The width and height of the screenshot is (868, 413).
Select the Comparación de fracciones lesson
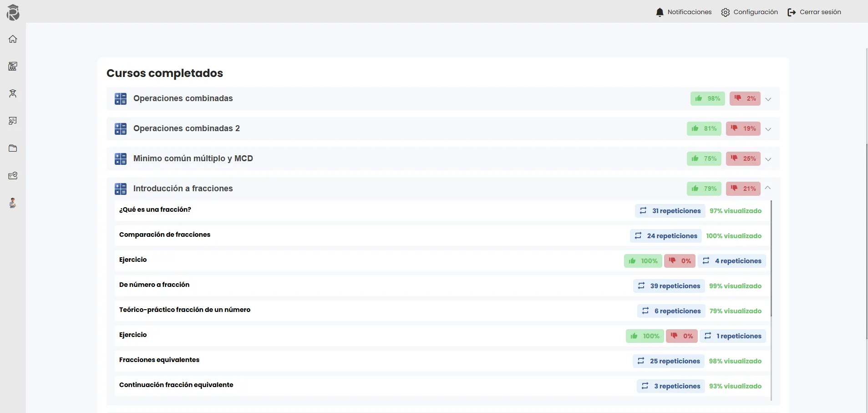[165, 235]
